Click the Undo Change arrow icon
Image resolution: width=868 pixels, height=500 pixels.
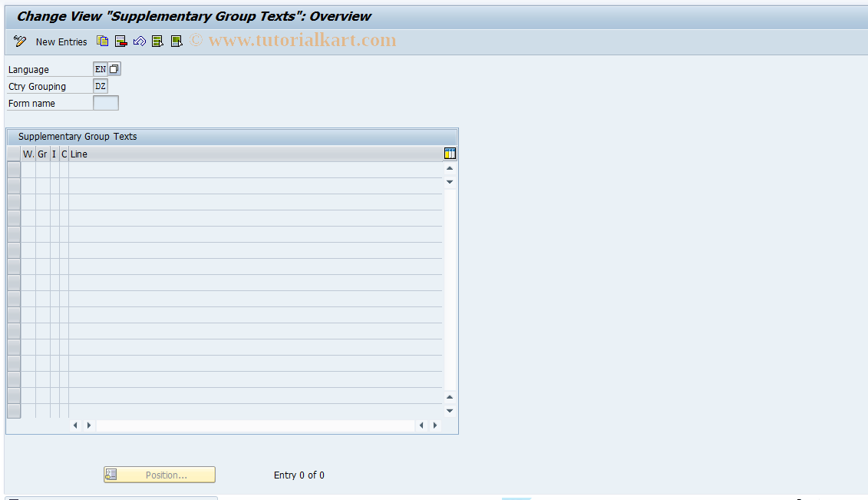tap(140, 41)
